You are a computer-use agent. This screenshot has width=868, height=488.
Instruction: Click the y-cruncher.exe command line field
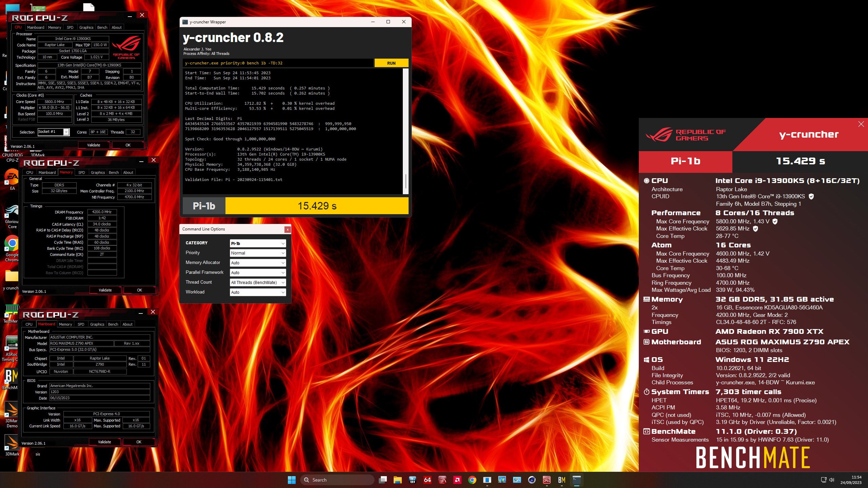click(x=278, y=63)
